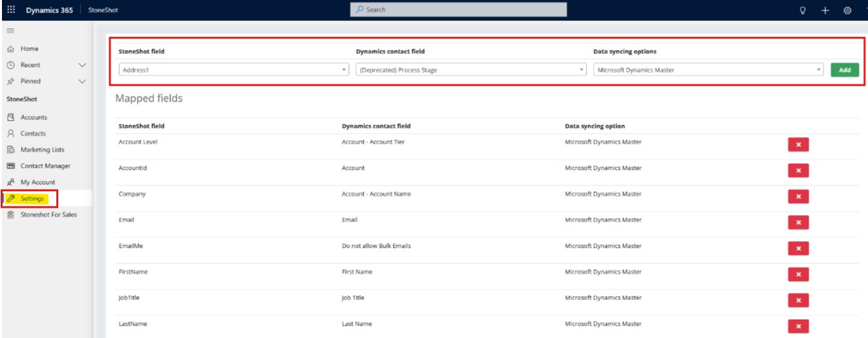Click the Mapped fields heading
The image size is (868, 338).
click(149, 98)
